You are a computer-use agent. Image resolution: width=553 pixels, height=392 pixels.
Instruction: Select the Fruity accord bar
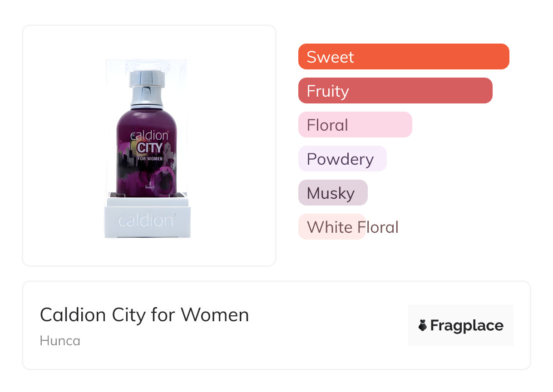pos(395,91)
